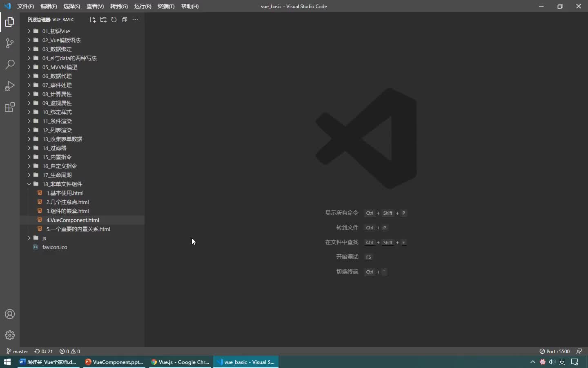Expand the 17_生命周期 folder
The width and height of the screenshot is (588, 368).
(82, 175)
